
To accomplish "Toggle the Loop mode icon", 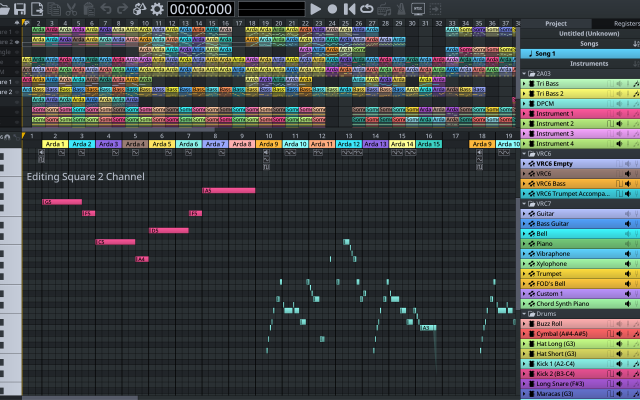I will click(367, 9).
